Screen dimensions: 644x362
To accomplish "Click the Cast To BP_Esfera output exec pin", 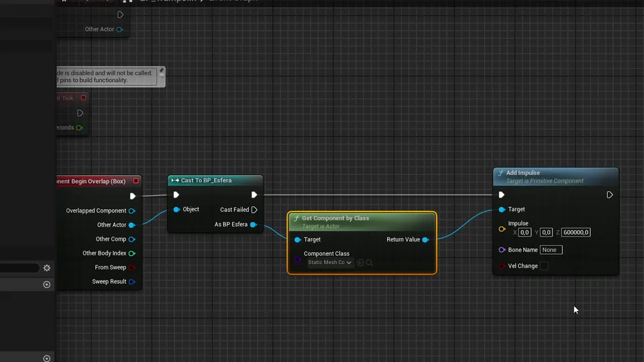I will [254, 195].
